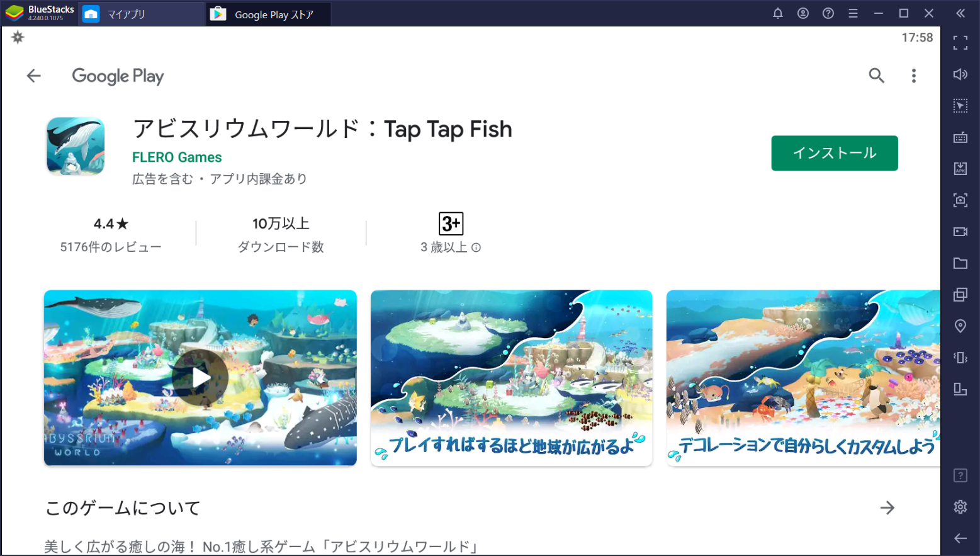Play the game trailer video

point(200,378)
